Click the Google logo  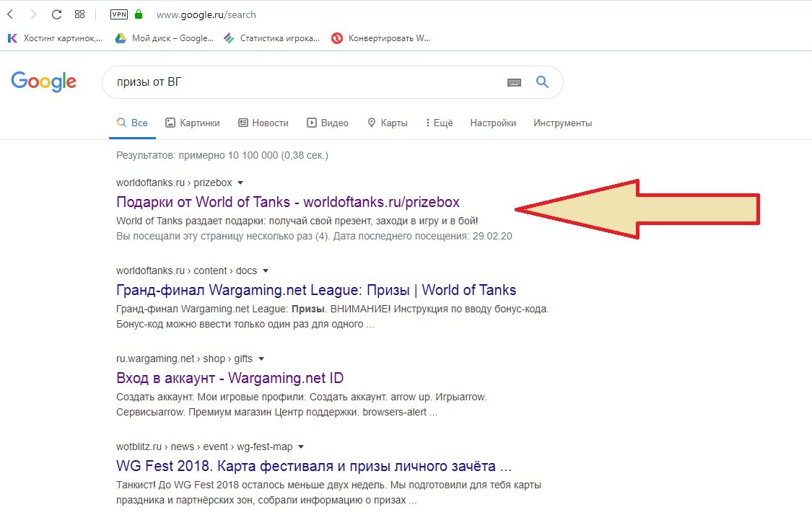click(x=43, y=82)
